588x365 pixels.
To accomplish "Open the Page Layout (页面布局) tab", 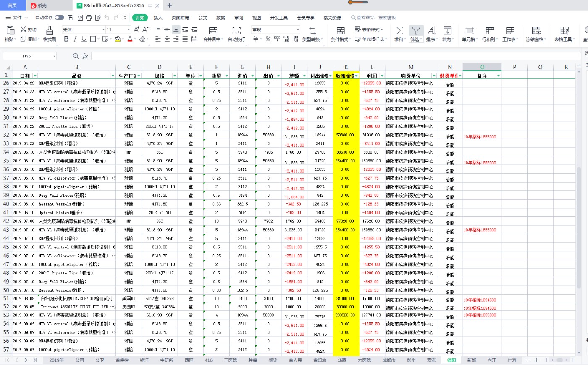I will click(x=180, y=18).
